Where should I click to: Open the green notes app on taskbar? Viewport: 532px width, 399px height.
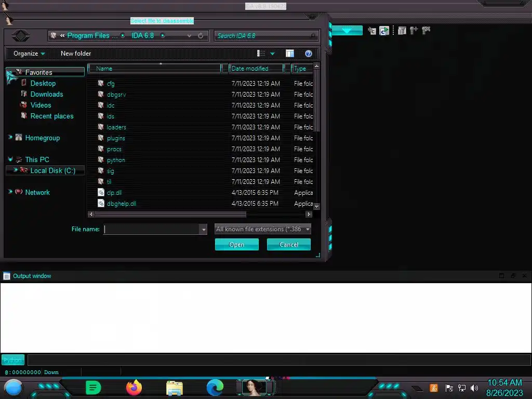tap(94, 388)
